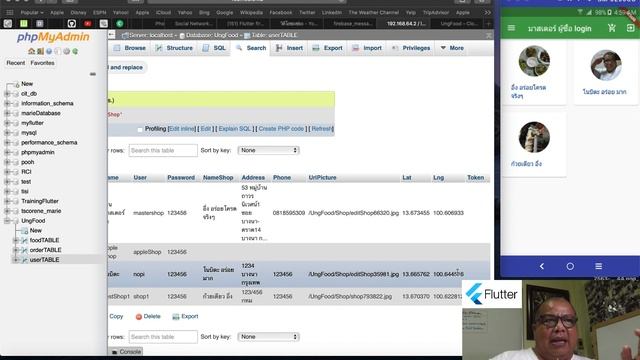Sort by NameShop column header
The image size is (640, 360).
pos(218,178)
